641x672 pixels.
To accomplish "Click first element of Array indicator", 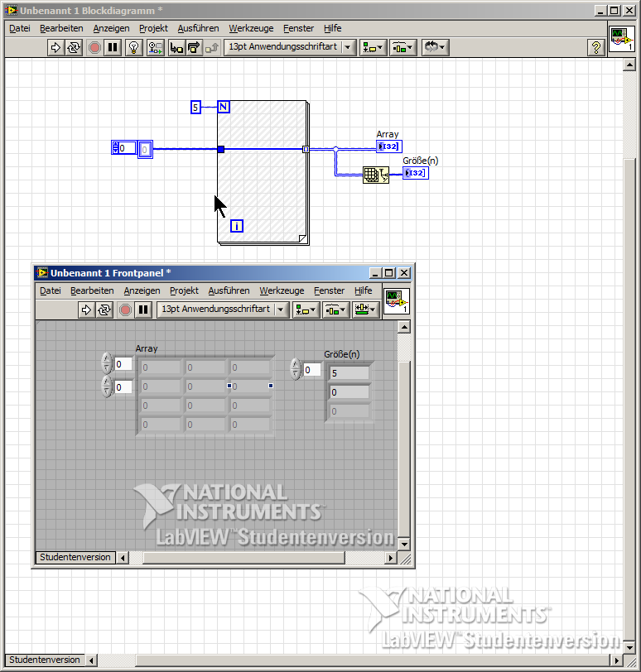I will (x=161, y=367).
